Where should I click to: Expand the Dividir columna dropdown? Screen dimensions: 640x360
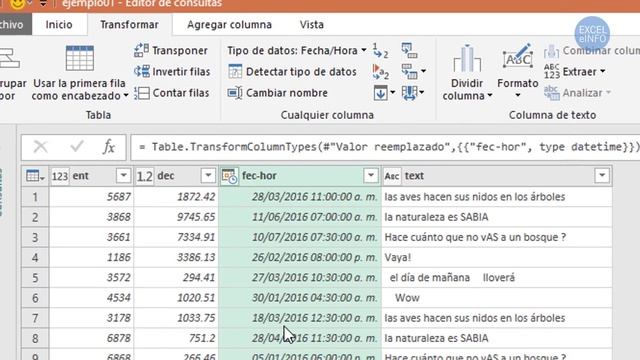coord(490,96)
